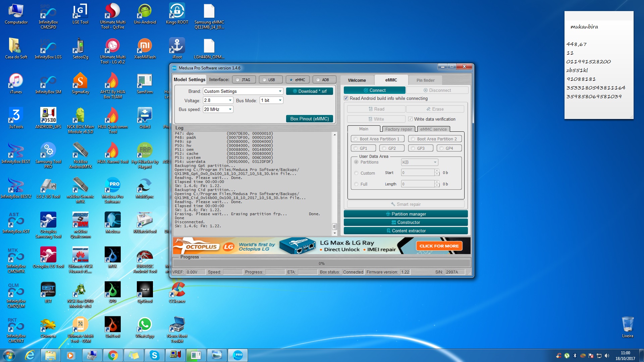Select the GP1 partition option
This screenshot has height=362, width=644.
[363, 148]
